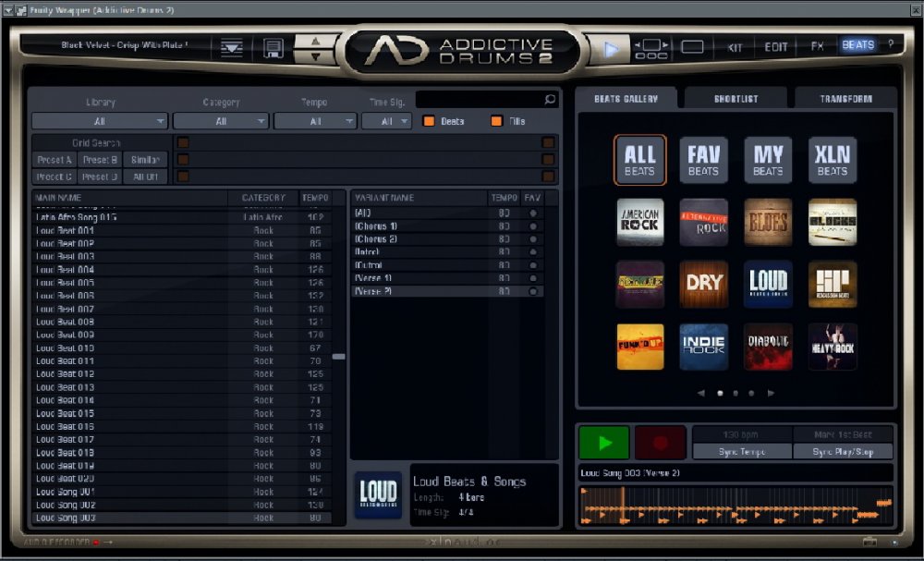Switch to the FX page
The width and height of the screenshot is (924, 561).
pos(817,46)
